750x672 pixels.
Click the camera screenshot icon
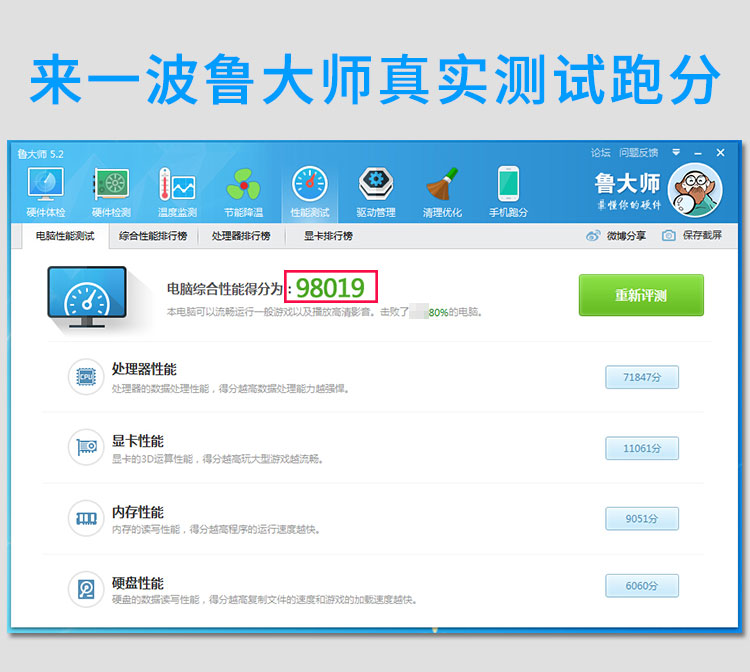pos(669,235)
